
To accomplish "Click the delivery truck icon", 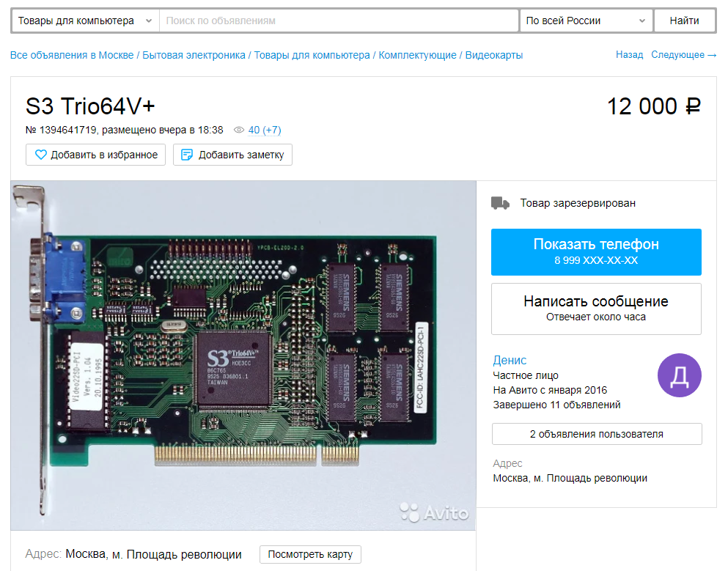I will click(x=500, y=203).
